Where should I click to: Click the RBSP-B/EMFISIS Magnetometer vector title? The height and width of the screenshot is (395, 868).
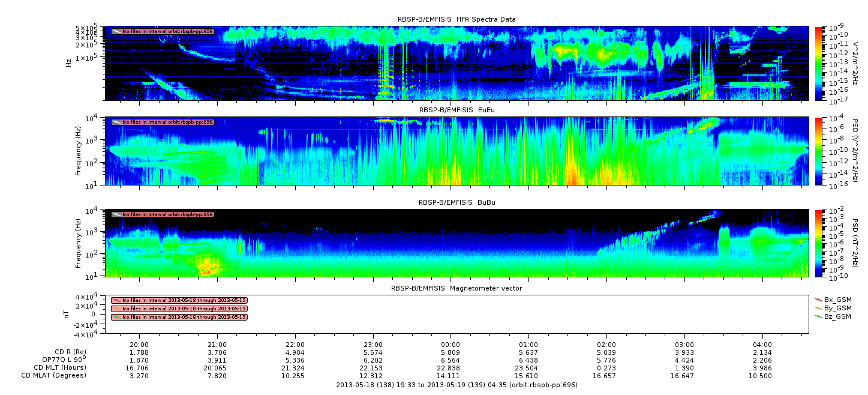(456, 288)
